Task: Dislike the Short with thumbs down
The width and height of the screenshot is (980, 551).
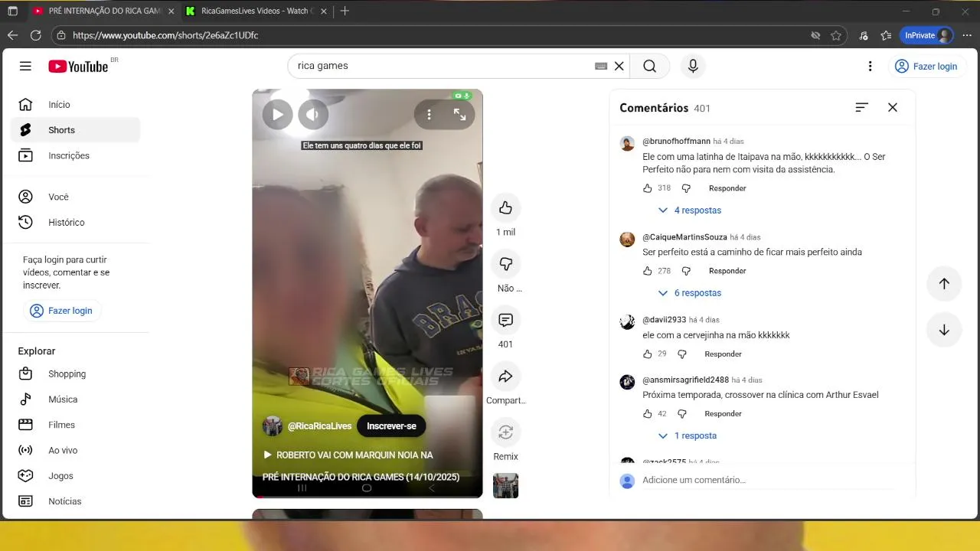Action: (505, 264)
